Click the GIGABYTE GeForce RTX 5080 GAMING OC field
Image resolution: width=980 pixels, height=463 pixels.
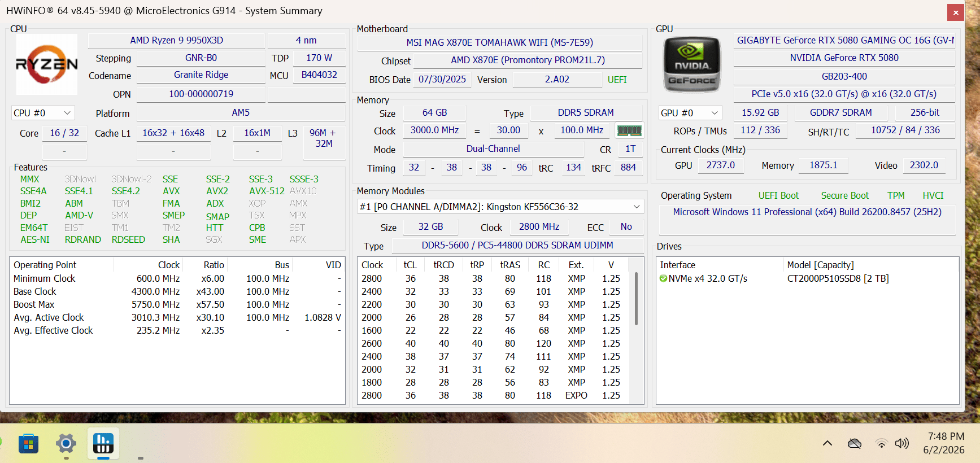point(844,41)
